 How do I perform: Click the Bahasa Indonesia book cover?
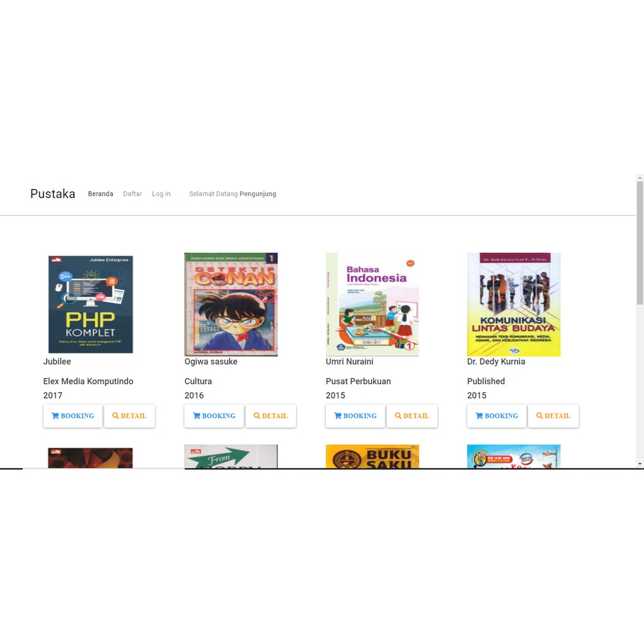tap(372, 304)
